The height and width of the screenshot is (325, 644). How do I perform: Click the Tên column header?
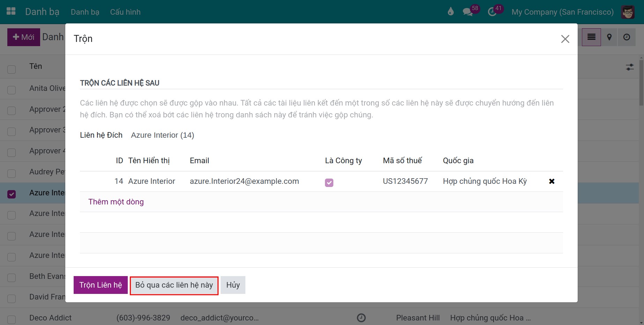36,66
